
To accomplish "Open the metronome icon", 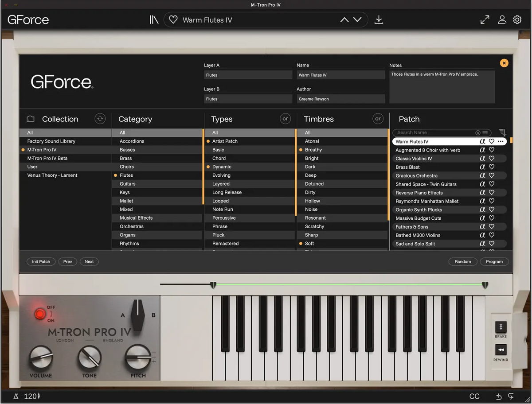I will pyautogui.click(x=16, y=396).
